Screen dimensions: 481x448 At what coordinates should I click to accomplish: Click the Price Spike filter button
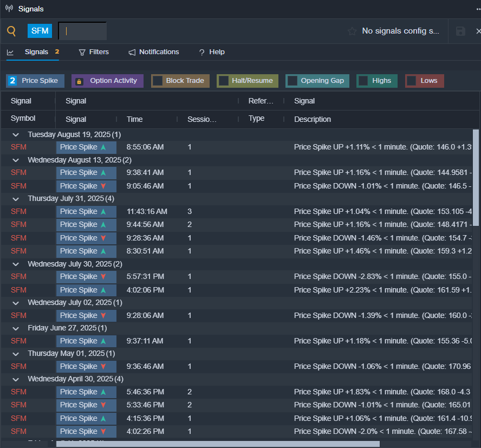(x=36, y=81)
